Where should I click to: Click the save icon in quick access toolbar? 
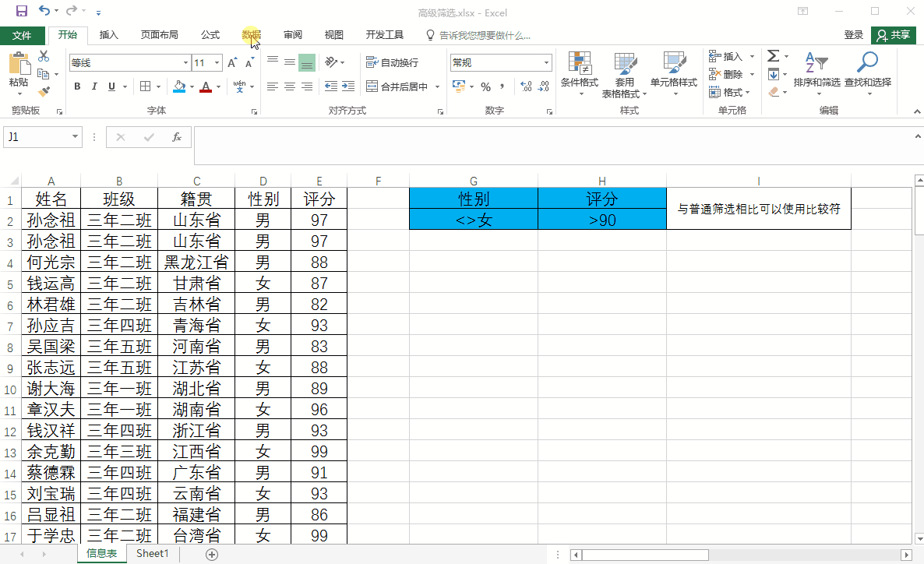[21, 12]
